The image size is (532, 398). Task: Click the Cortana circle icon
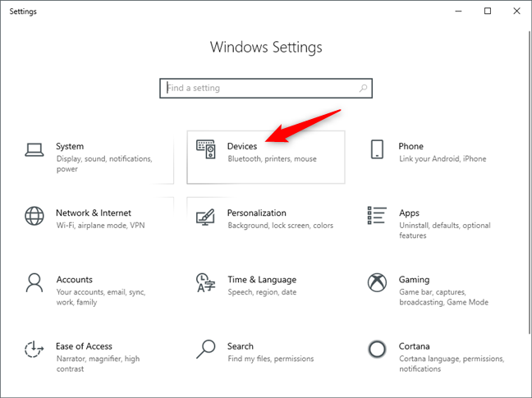(377, 350)
